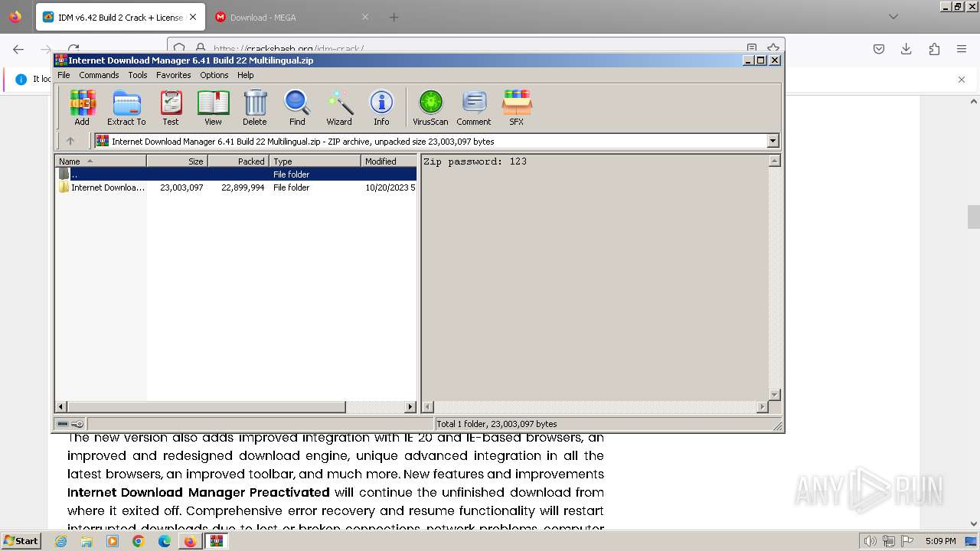This screenshot has width=980, height=551.
Task: Click the Delete trash can icon
Action: point(255,107)
